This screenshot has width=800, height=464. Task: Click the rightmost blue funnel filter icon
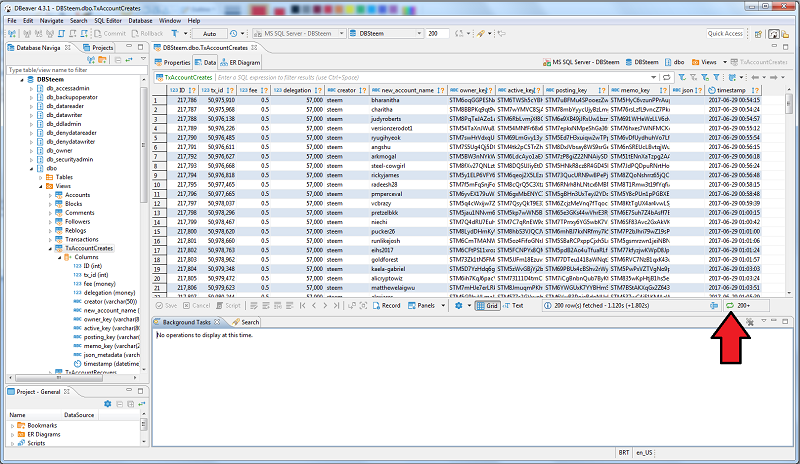(716, 78)
